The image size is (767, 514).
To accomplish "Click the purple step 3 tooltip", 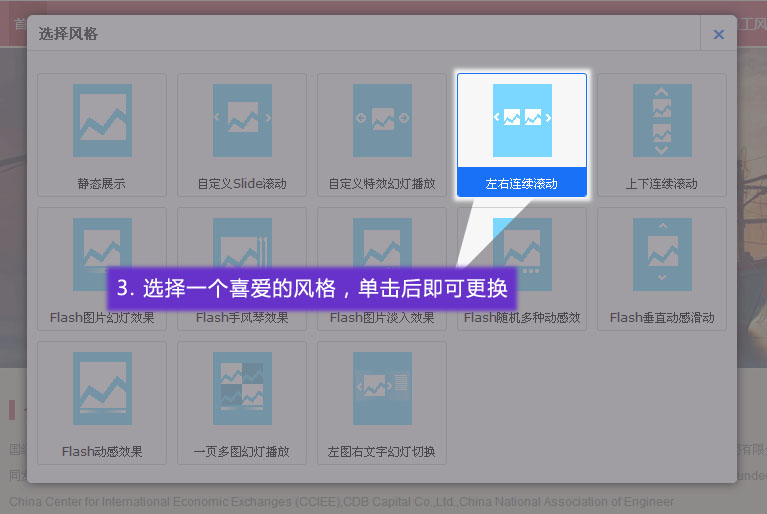I will point(312,288).
